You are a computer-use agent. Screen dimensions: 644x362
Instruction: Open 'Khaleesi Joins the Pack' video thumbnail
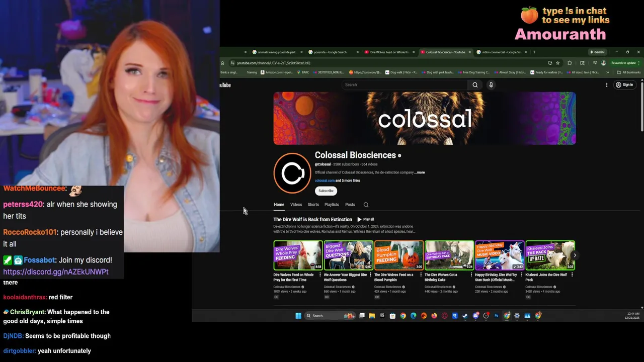(550, 255)
